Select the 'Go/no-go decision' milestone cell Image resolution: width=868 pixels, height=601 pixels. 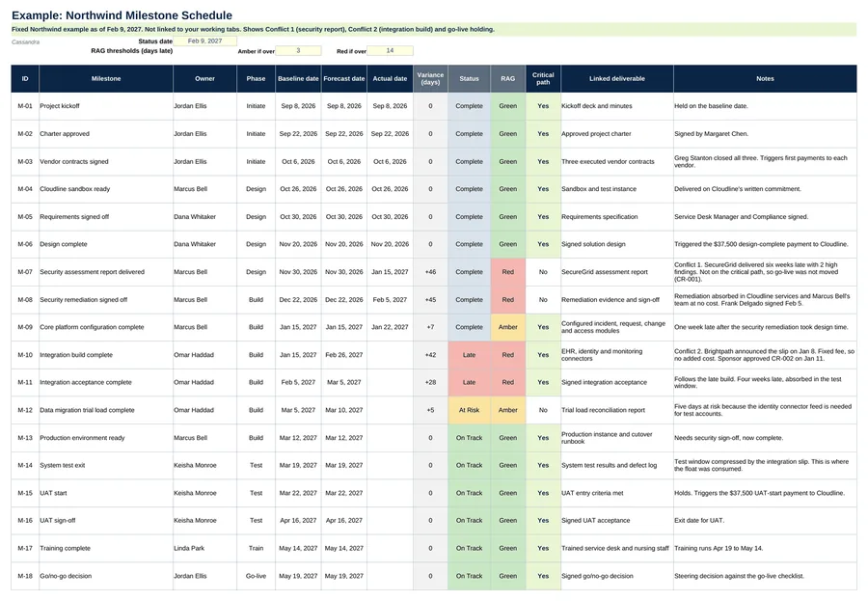click(106, 576)
